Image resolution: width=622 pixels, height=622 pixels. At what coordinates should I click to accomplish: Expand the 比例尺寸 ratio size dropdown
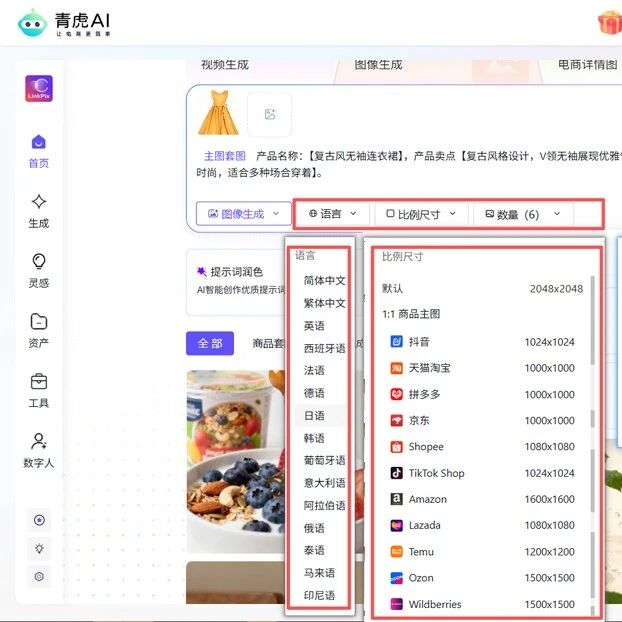click(x=421, y=214)
